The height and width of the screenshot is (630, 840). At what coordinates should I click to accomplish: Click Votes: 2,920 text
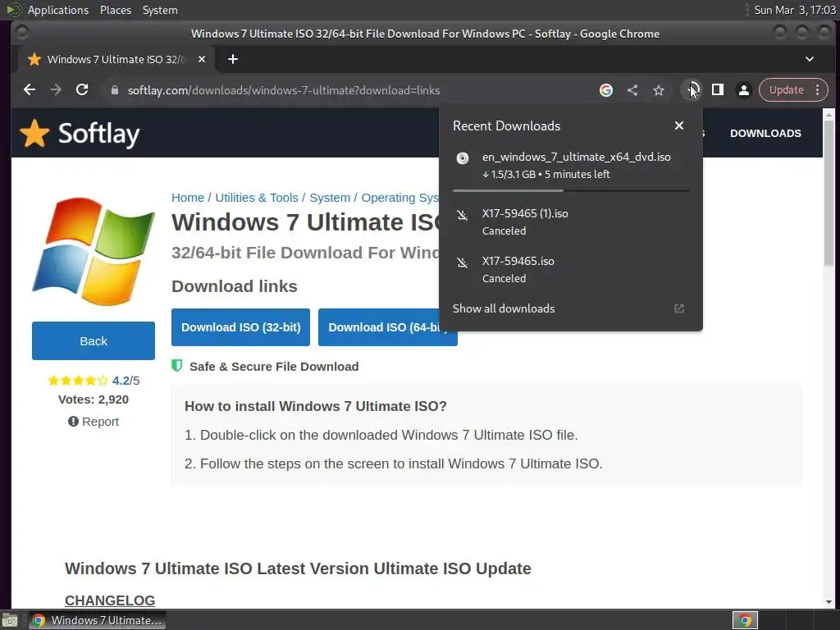pos(94,399)
